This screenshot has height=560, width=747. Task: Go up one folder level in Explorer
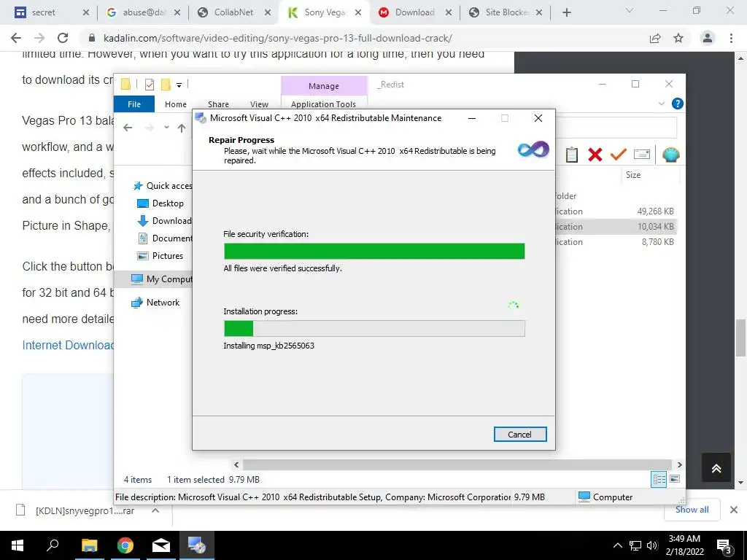pyautogui.click(x=182, y=128)
